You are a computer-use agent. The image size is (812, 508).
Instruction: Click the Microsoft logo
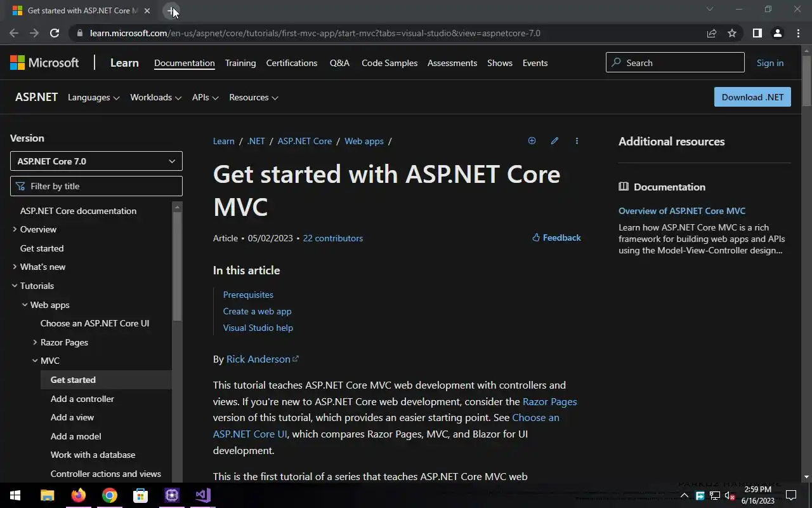pyautogui.click(x=44, y=62)
